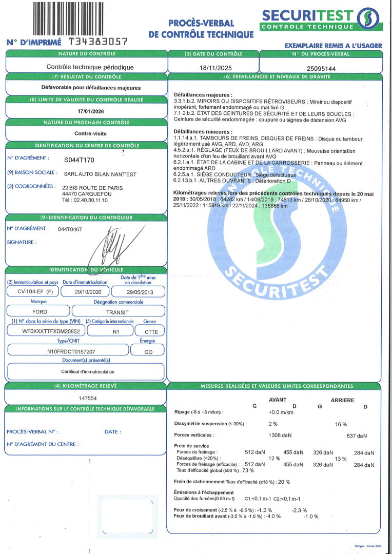Viewport: 392px width, 554px height.
Task: Click the Securitest circular S logo
Action: (x=369, y=19)
